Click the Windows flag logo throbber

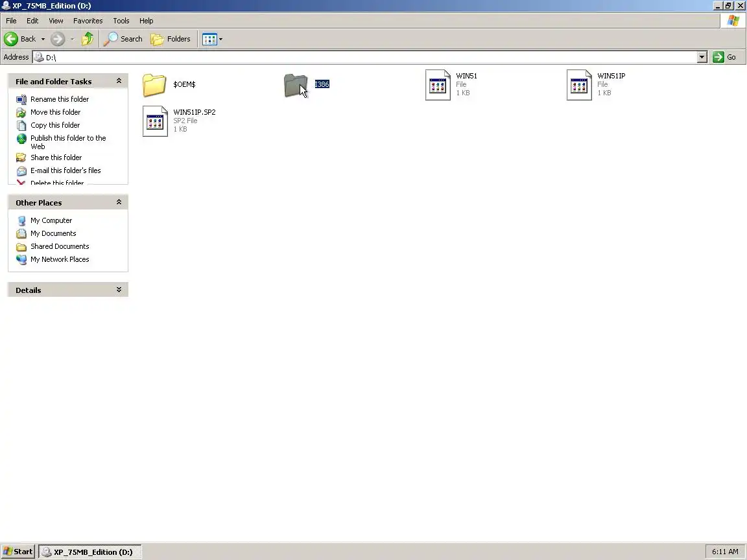pyautogui.click(x=733, y=21)
